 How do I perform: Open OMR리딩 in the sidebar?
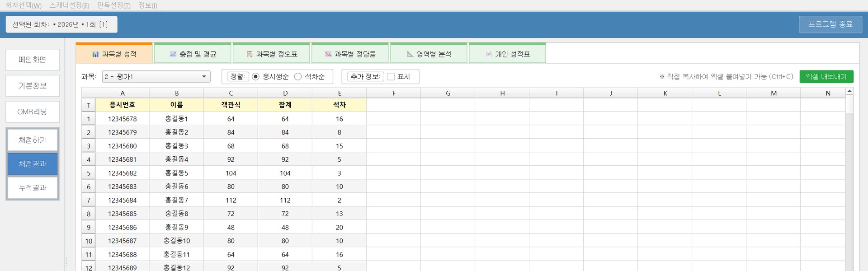point(33,112)
